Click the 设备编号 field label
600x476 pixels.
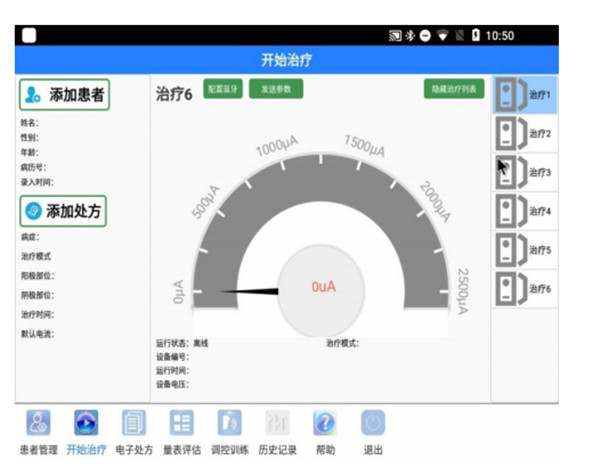(x=172, y=357)
